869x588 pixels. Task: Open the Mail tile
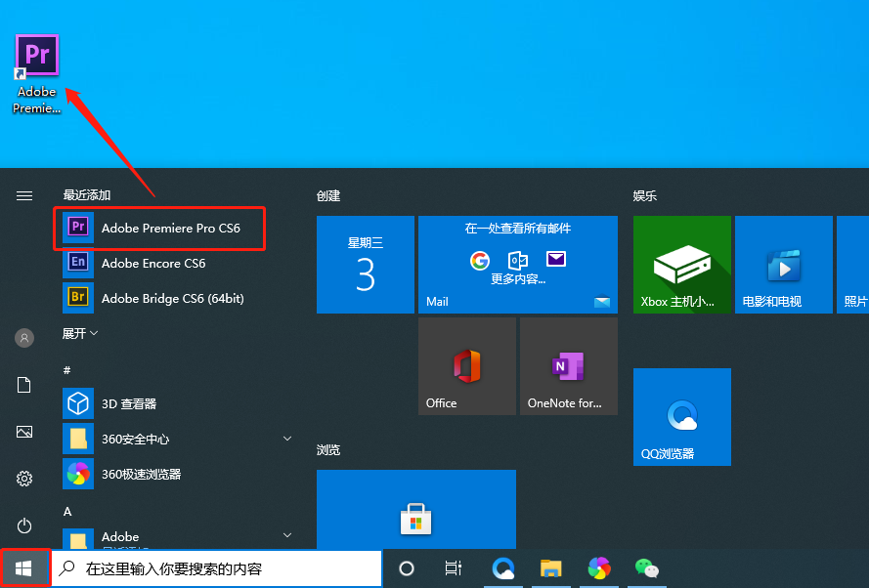click(x=518, y=265)
